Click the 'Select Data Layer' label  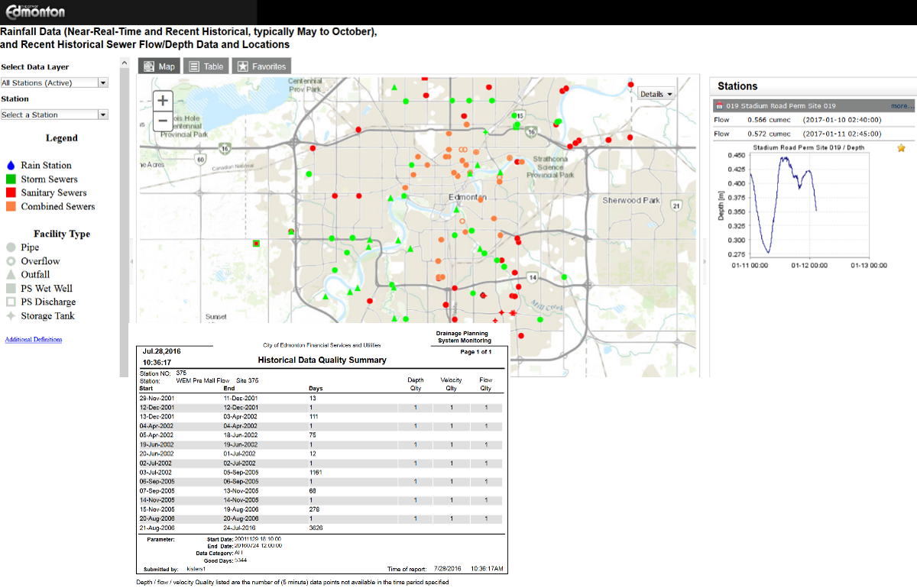[35, 67]
